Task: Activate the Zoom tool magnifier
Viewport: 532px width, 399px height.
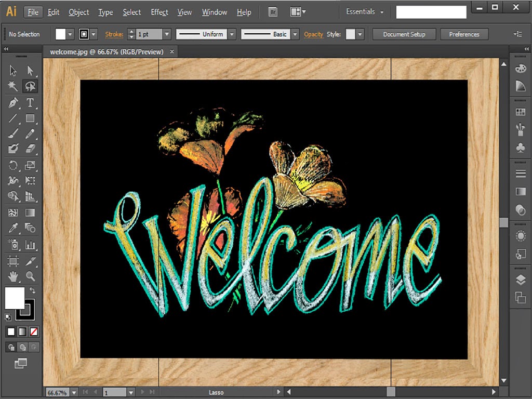Action: click(x=30, y=276)
